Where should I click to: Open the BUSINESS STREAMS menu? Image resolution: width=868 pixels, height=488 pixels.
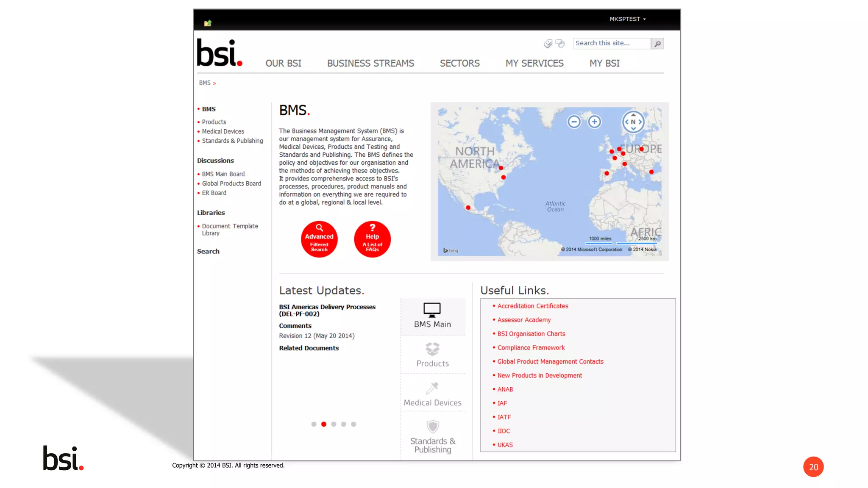(x=370, y=63)
